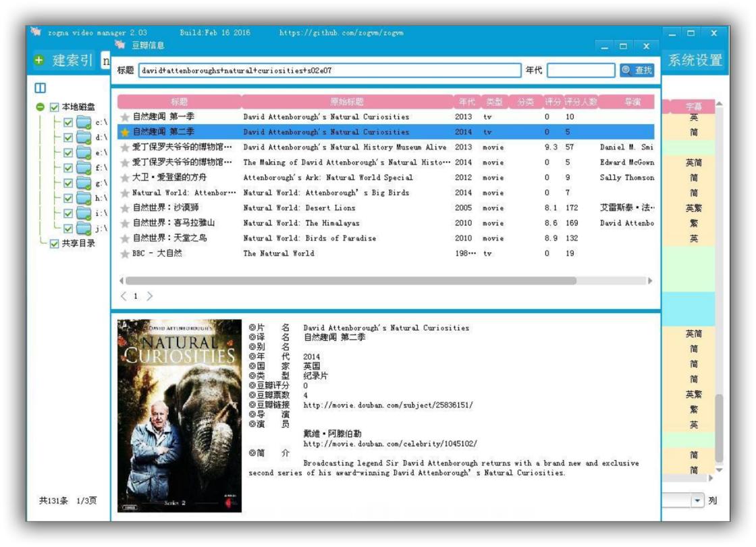Focus the 年代 year input field
Image resolution: width=756 pixels, height=547 pixels.
pos(581,70)
